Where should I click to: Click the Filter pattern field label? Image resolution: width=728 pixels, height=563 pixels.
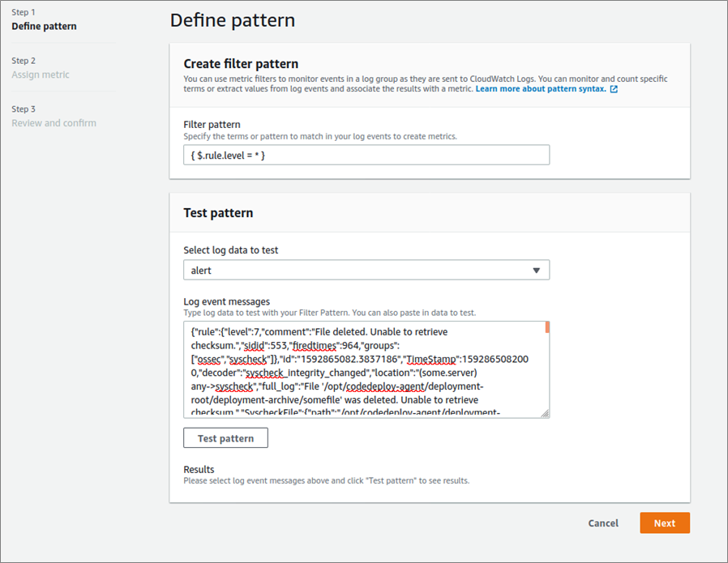(212, 125)
